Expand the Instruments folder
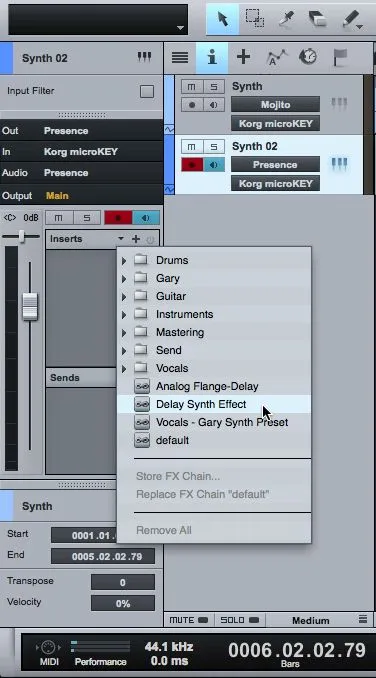This screenshot has height=678, width=376. pyautogui.click(x=124, y=314)
